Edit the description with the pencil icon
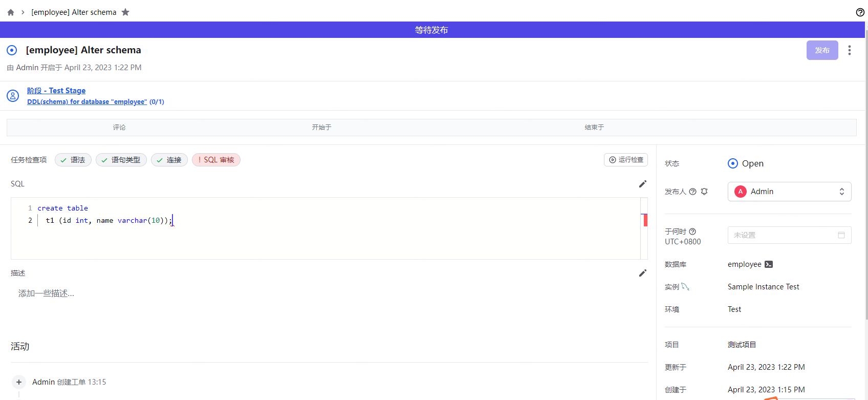 pos(643,273)
